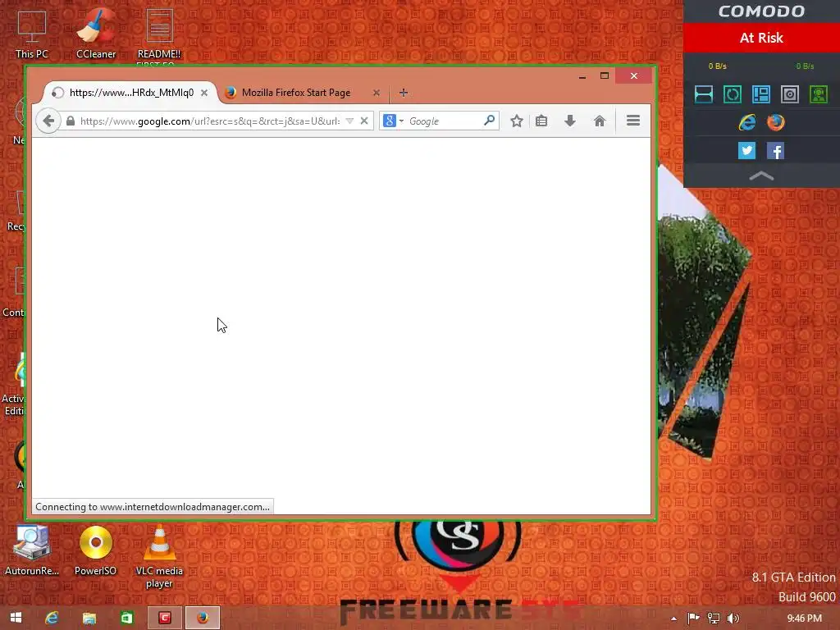Click Comodo upload speed 0 B/s text
The image size is (840, 630).
tap(717, 66)
